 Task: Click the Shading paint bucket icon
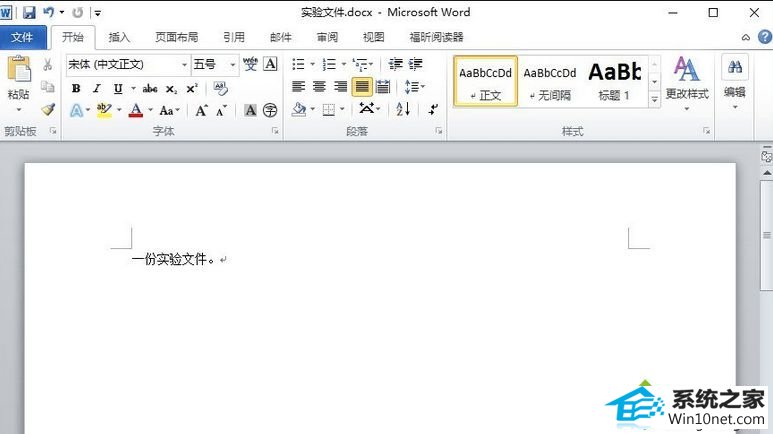[x=299, y=109]
